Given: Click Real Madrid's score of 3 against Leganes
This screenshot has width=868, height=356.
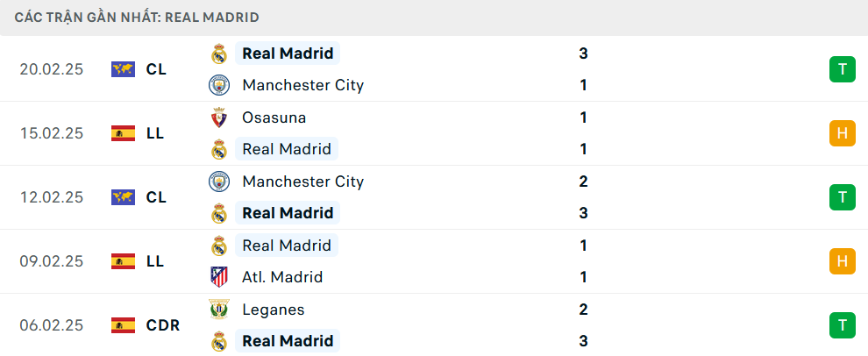Looking at the screenshot, I should coord(583,341).
